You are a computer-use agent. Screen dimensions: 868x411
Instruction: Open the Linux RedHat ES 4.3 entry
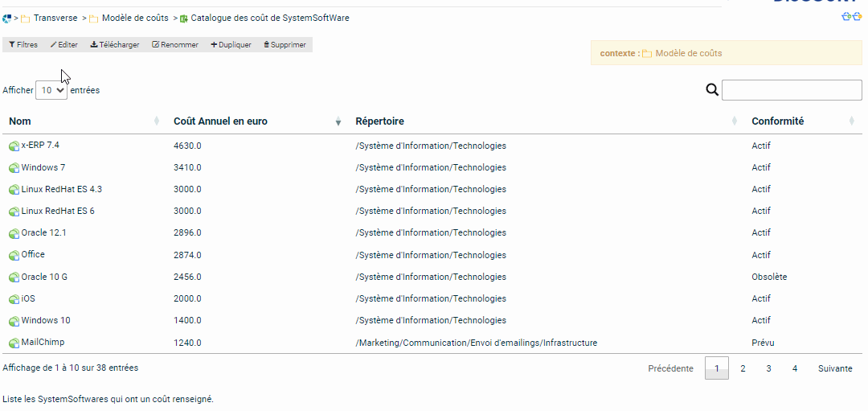click(61, 189)
